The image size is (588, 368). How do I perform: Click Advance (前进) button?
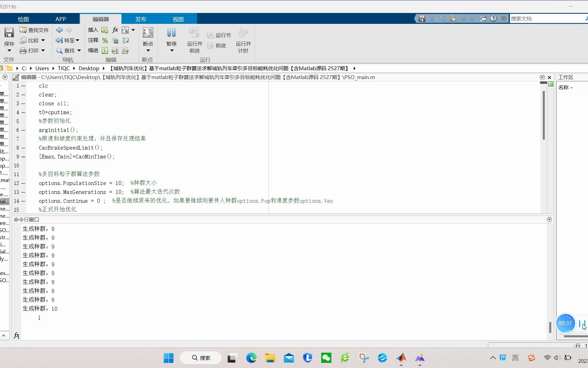(x=217, y=45)
